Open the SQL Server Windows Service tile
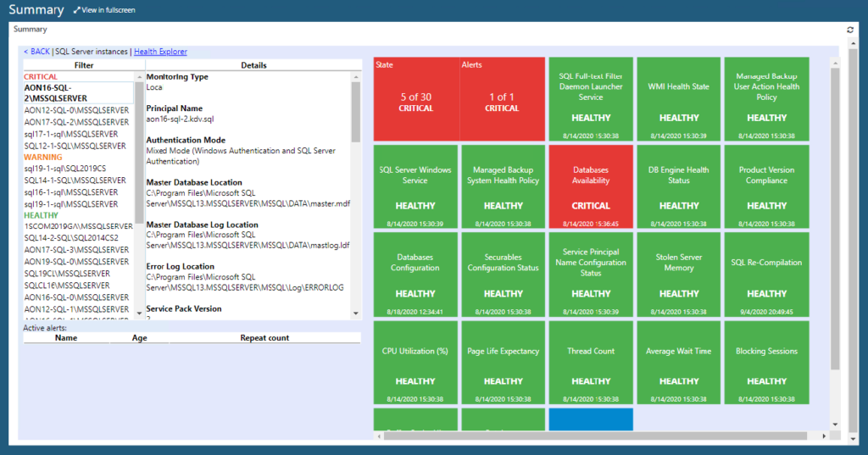The width and height of the screenshot is (868, 455). click(x=415, y=186)
